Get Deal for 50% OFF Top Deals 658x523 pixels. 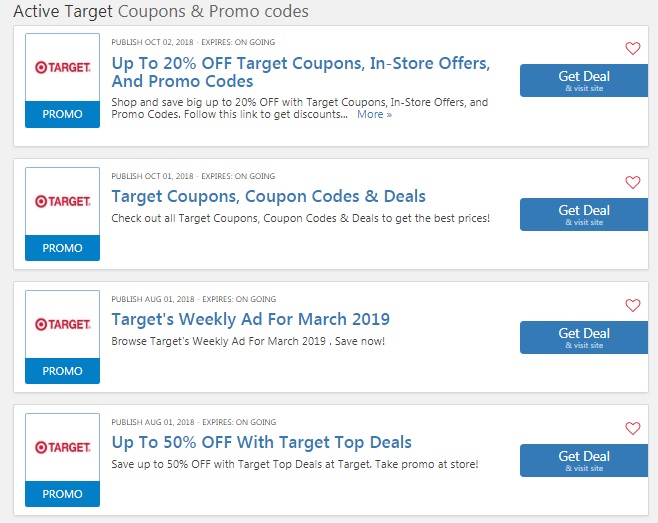tap(584, 460)
